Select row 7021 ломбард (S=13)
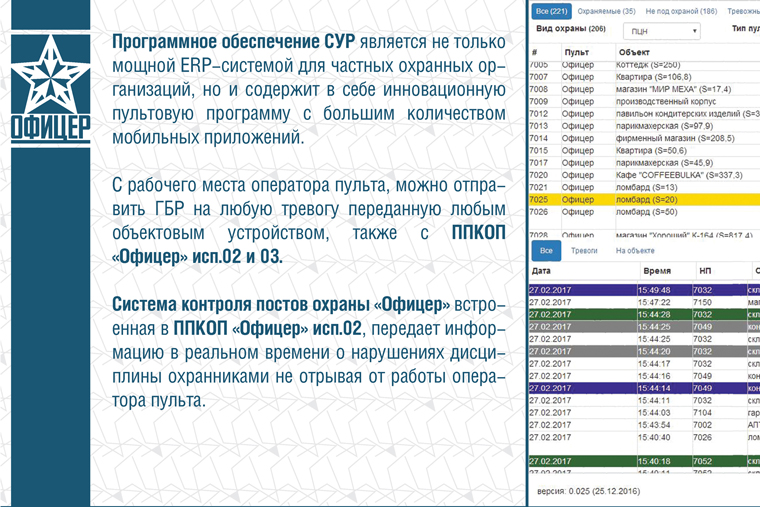760x507 pixels. 644,187
